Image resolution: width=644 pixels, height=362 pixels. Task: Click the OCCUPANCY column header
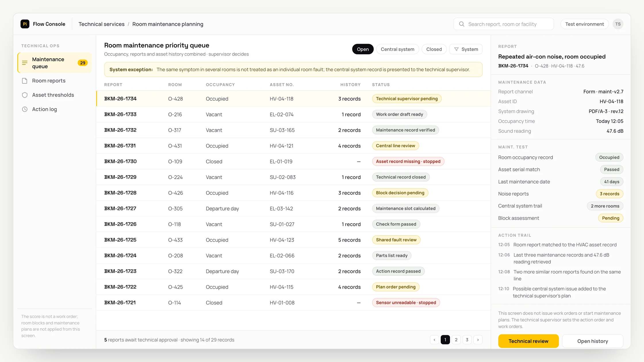coord(220,85)
